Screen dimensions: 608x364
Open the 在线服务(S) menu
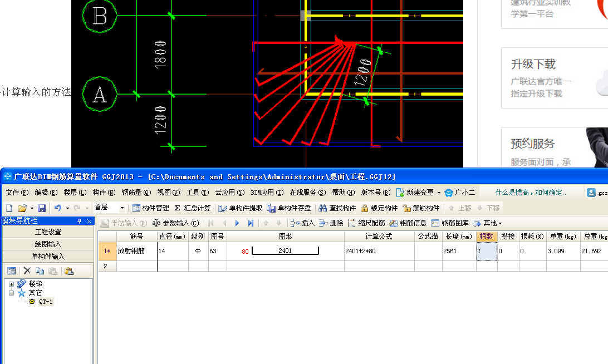[x=308, y=192]
